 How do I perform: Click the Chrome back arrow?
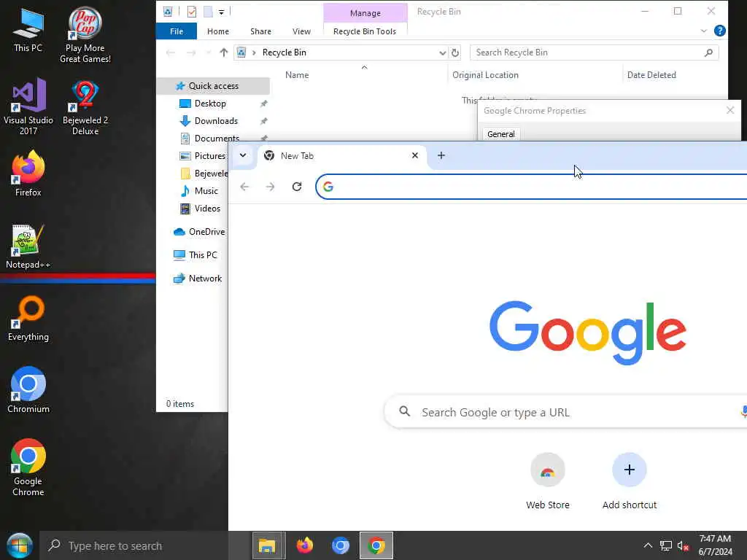244,187
